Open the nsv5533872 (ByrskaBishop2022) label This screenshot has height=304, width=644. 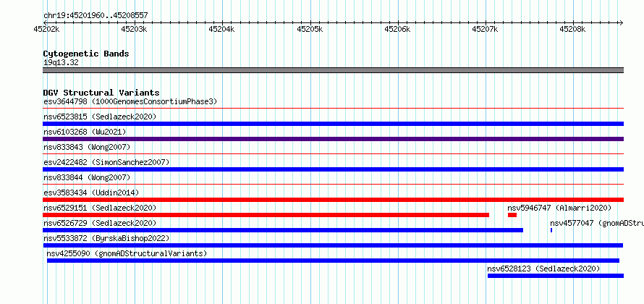106,238
